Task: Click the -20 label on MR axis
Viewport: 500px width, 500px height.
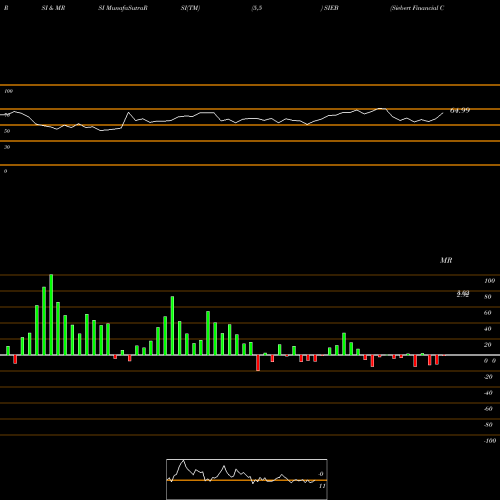Action: tap(488, 377)
